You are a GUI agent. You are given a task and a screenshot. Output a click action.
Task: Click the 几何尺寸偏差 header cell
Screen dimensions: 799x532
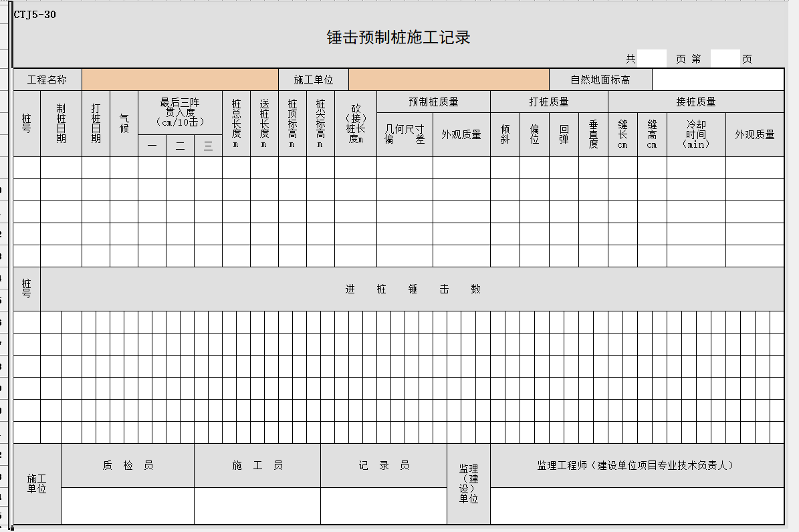coord(405,134)
